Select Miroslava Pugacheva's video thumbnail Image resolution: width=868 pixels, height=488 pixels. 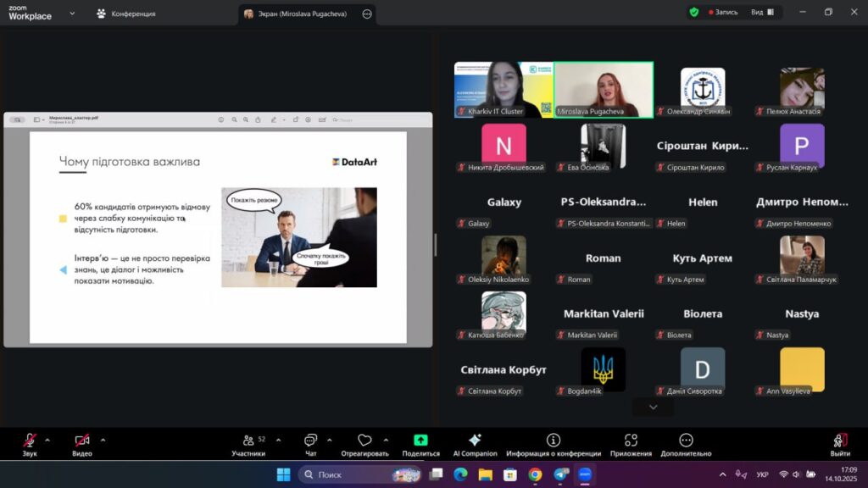(x=604, y=89)
